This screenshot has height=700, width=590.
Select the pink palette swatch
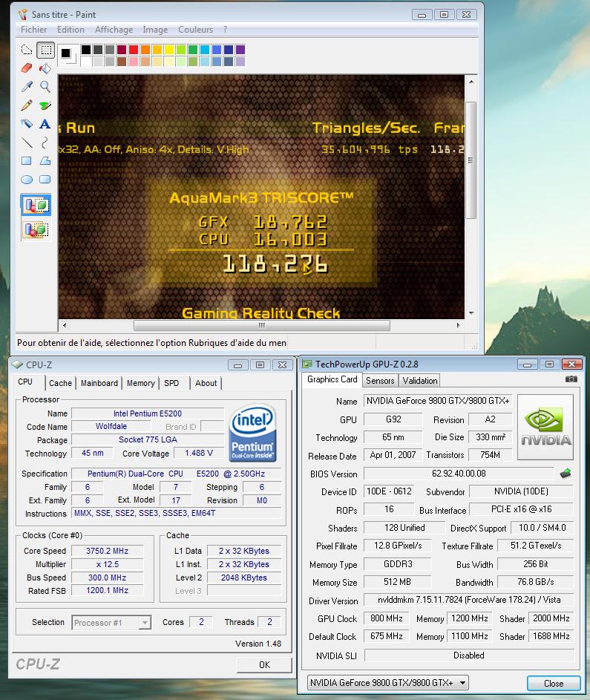134,61
